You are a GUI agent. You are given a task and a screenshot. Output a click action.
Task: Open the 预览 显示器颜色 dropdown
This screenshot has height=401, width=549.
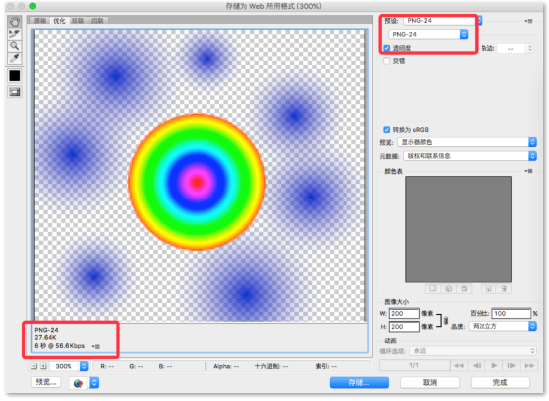tap(467, 142)
